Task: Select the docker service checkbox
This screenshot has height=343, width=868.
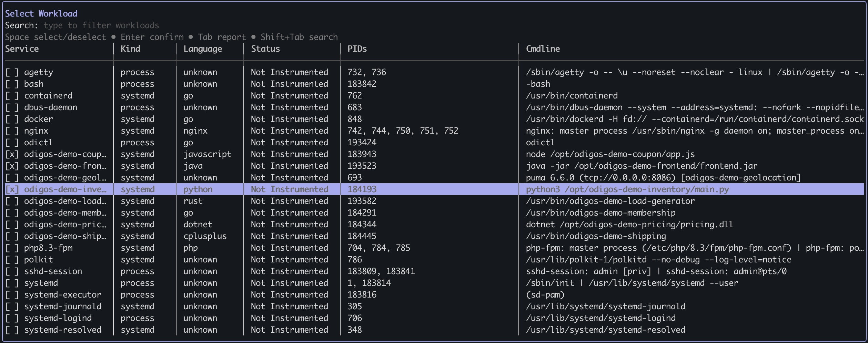Action: [12, 119]
